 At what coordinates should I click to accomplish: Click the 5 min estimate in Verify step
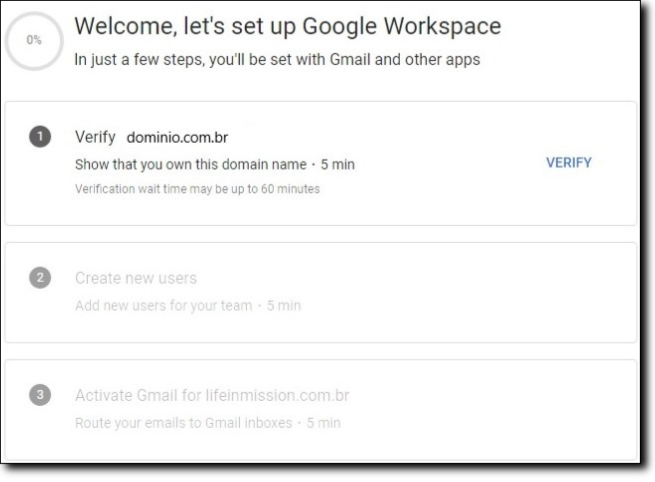337,164
